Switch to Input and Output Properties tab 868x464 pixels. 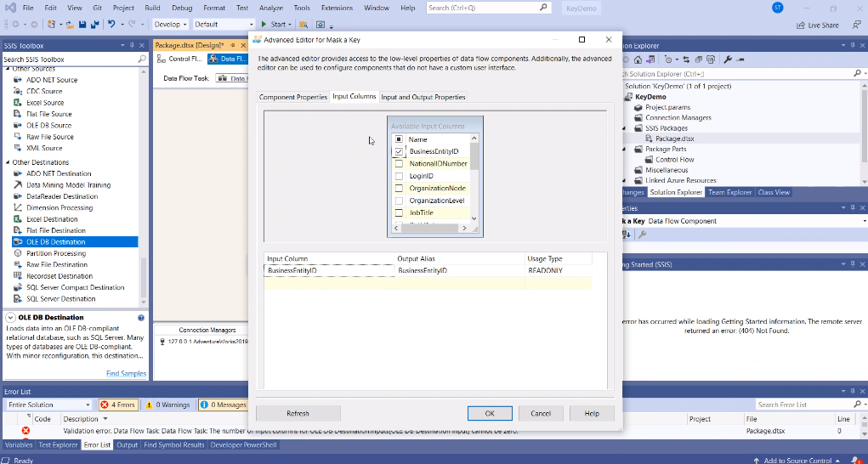tap(423, 97)
